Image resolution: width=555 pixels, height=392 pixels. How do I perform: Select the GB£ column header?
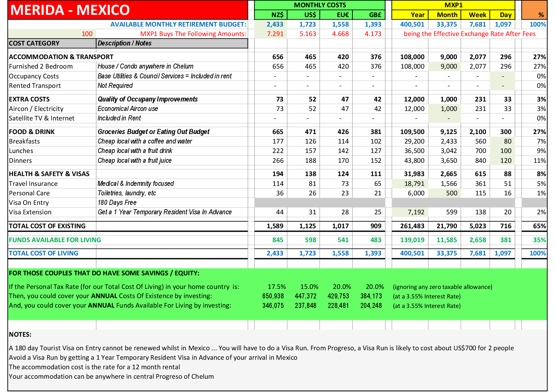pyautogui.click(x=369, y=15)
